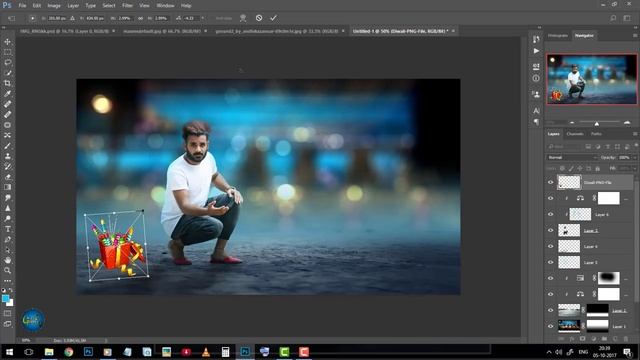Select the Crop tool
The image size is (640, 360).
(7, 83)
